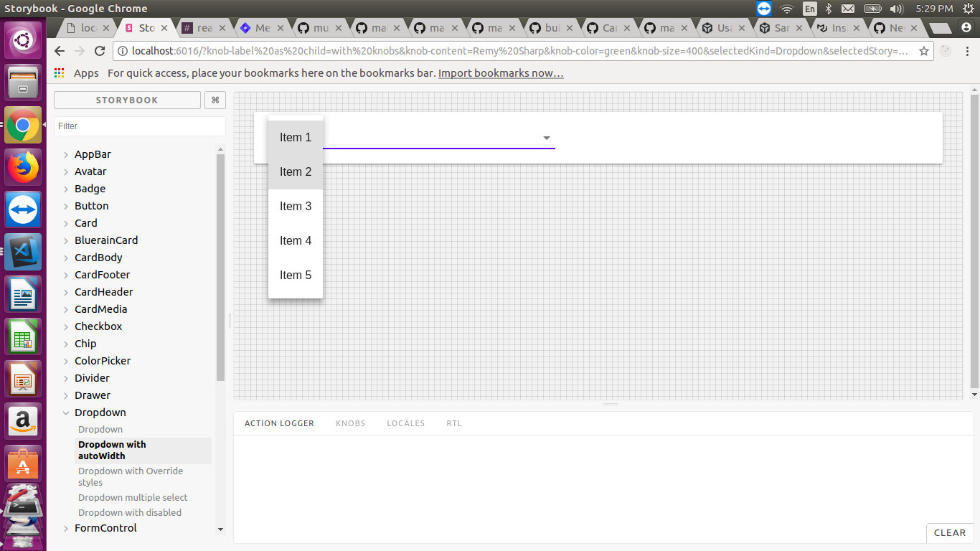Open Chrome's customization menu (three dots)
This screenshot has height=551, width=980.
point(966,51)
